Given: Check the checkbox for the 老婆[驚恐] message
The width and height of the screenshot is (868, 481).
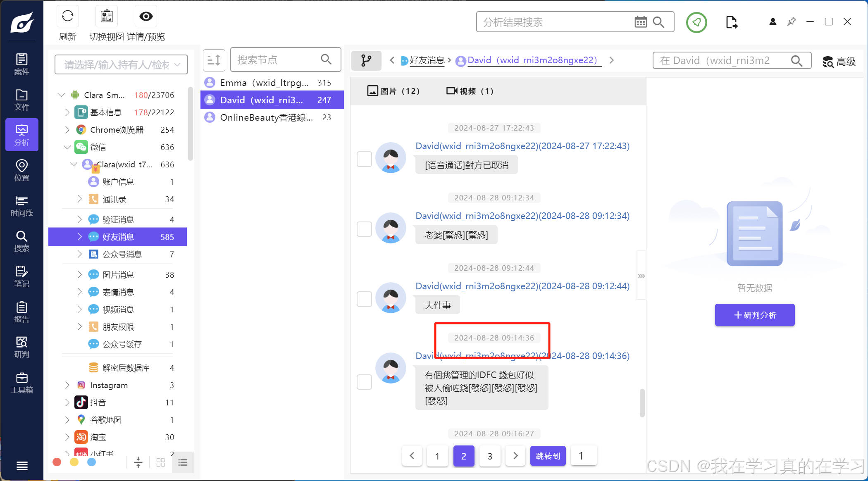Looking at the screenshot, I should (x=364, y=229).
